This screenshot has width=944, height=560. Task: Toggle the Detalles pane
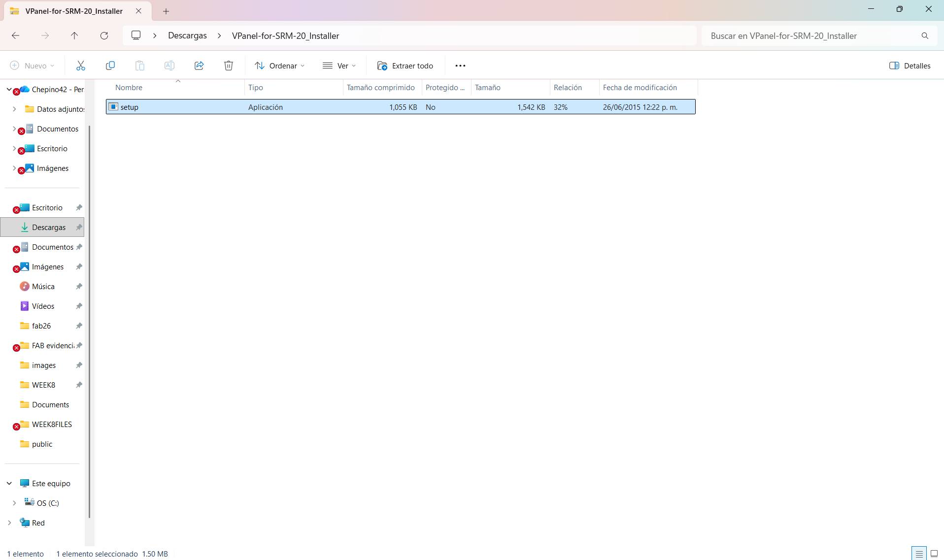point(909,66)
